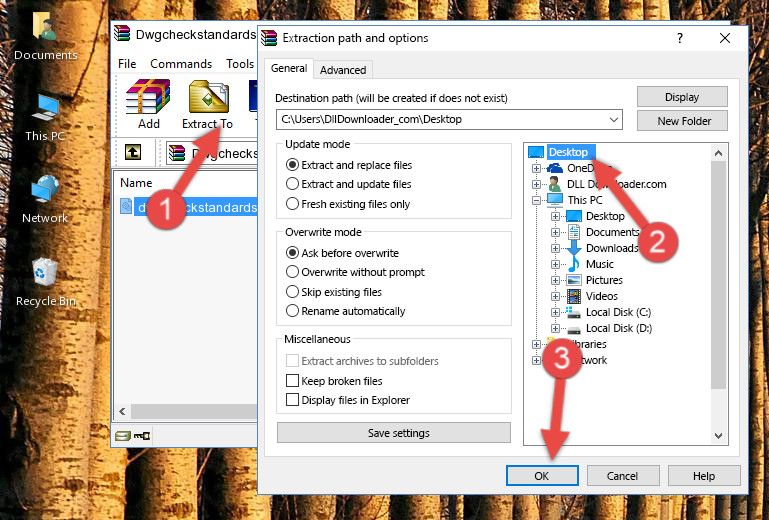Image resolution: width=769 pixels, height=520 pixels.
Task: Open the Recycle Bin desktop icon
Action: (45, 283)
